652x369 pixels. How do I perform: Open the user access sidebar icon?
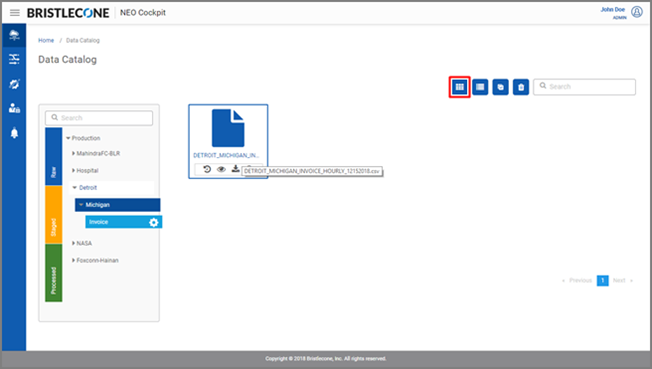tap(14, 108)
